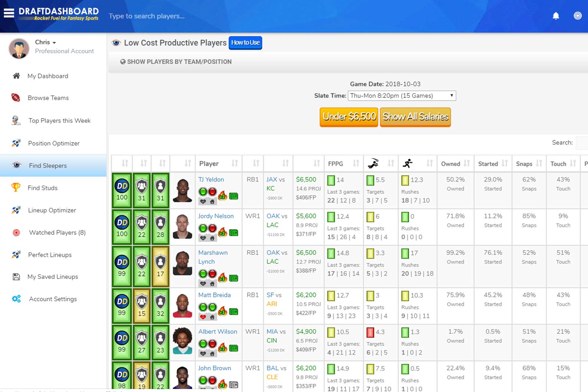Click the red Targets indicator for Albert Wilson
The image size is (588, 392).
[x=370, y=332]
